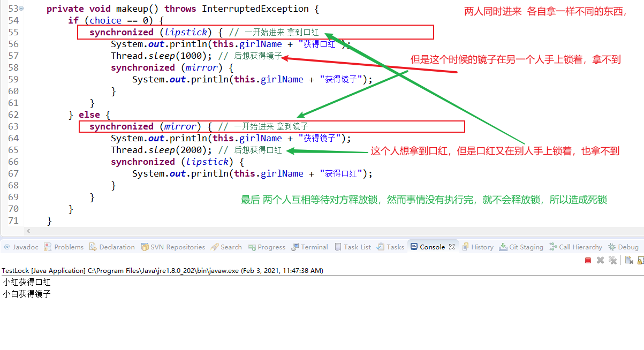This screenshot has height=350, width=644.
Task: Remove the launch with the single gray X
Action: (x=600, y=260)
